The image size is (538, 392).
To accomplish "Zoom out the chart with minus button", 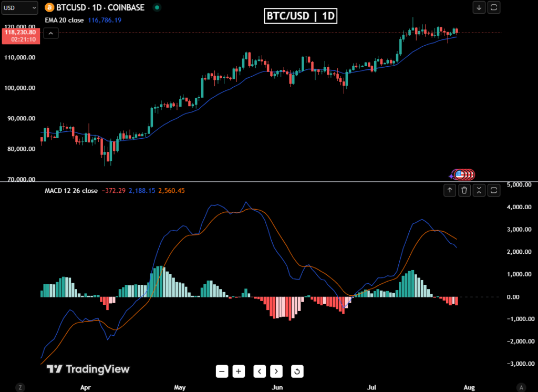I will pyautogui.click(x=222, y=372).
